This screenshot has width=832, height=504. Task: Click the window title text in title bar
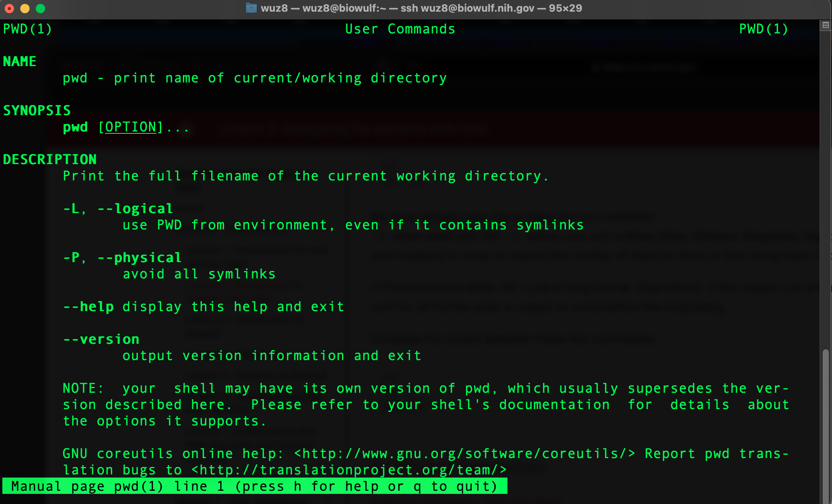point(421,8)
